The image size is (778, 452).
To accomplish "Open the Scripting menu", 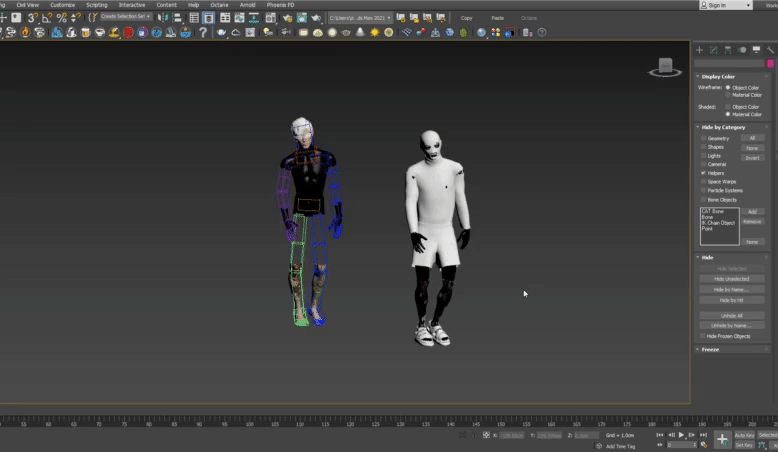I will click(x=96, y=5).
